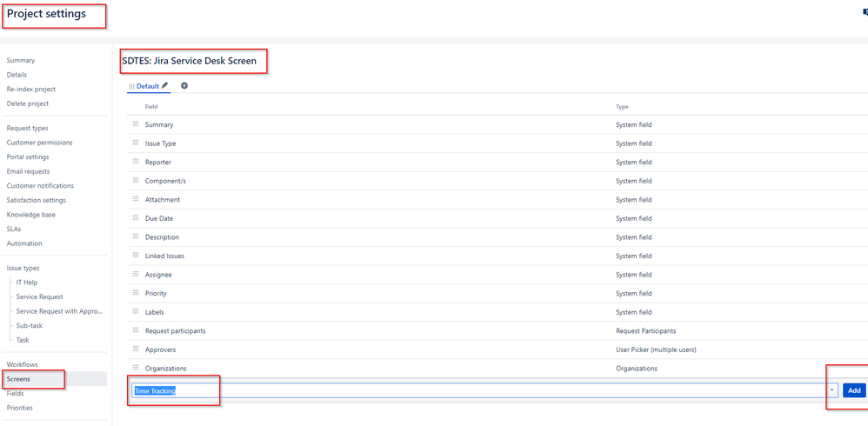
Task: Click the pencil icon to rename the Default tab
Action: [164, 86]
